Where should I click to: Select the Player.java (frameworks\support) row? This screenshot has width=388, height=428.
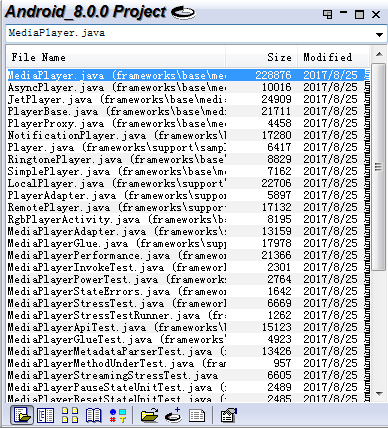click(188, 147)
